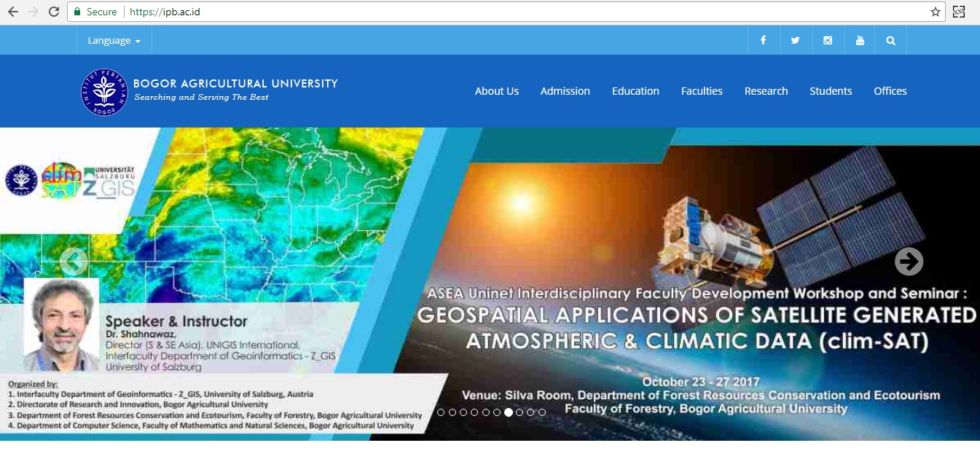Open the browser extension icon beside the star
This screenshot has height=467, width=980.
(959, 12)
